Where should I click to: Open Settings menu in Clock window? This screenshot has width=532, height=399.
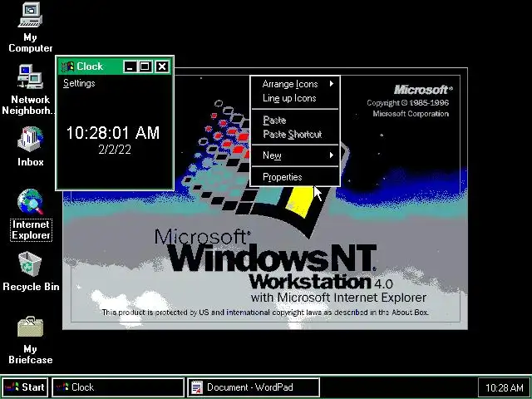click(79, 83)
